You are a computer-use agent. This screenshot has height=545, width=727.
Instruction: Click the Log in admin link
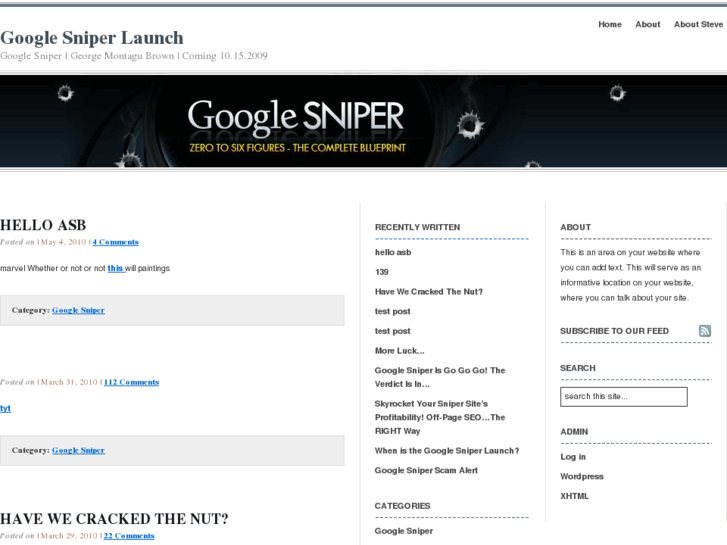click(x=573, y=457)
